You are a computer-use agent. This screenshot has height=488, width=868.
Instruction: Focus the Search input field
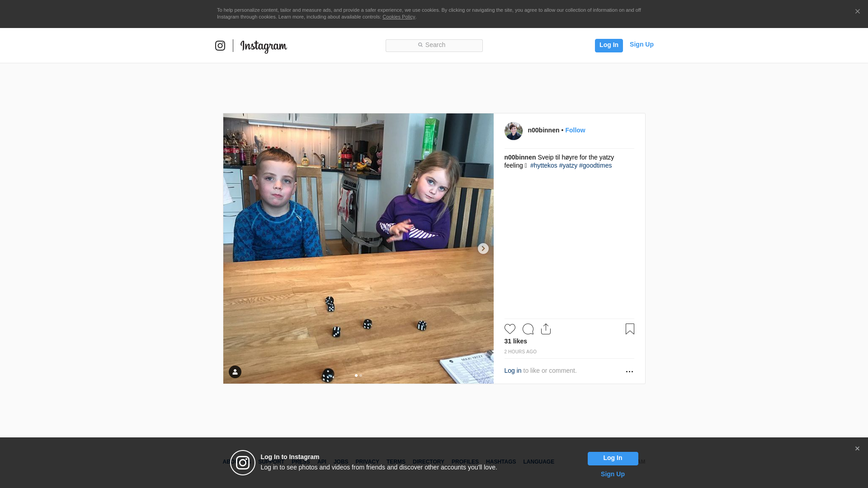tap(434, 45)
